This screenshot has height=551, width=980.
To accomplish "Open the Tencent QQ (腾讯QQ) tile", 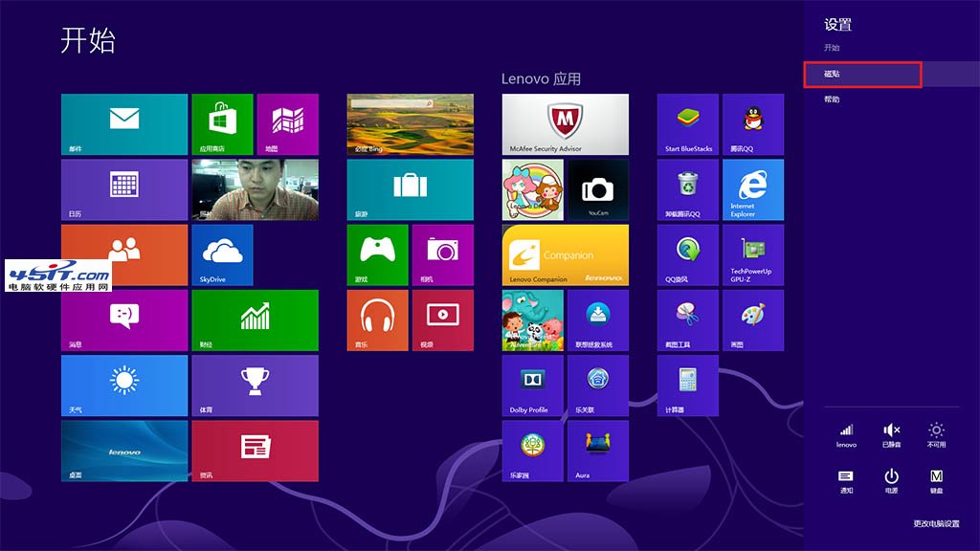I will click(x=752, y=123).
